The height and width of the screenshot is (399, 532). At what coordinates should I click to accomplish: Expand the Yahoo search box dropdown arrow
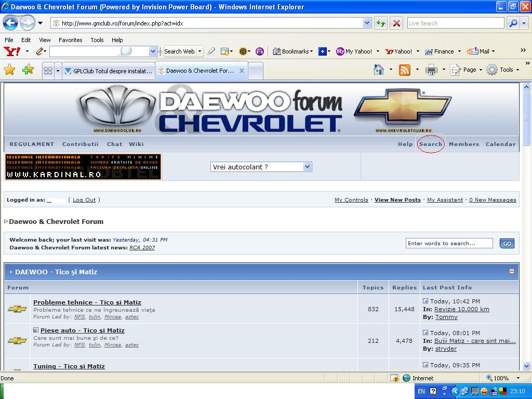pos(153,51)
